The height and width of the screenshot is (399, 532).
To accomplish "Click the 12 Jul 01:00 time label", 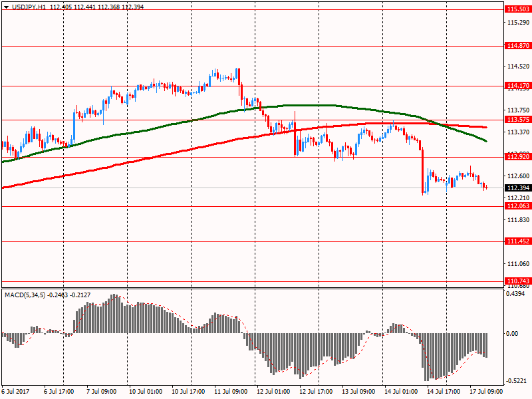I will [273, 391].
